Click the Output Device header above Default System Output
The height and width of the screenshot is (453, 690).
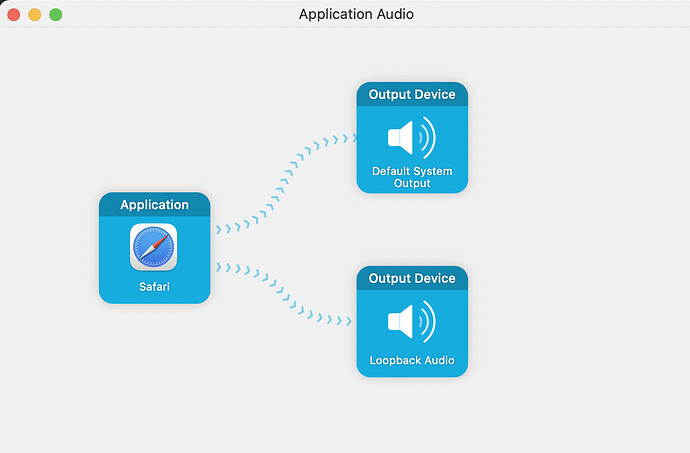click(x=412, y=95)
